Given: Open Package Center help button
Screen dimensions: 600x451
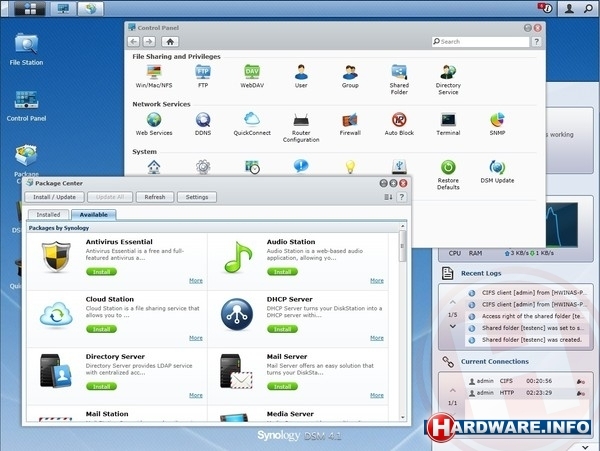Looking at the screenshot, I should click(401, 197).
